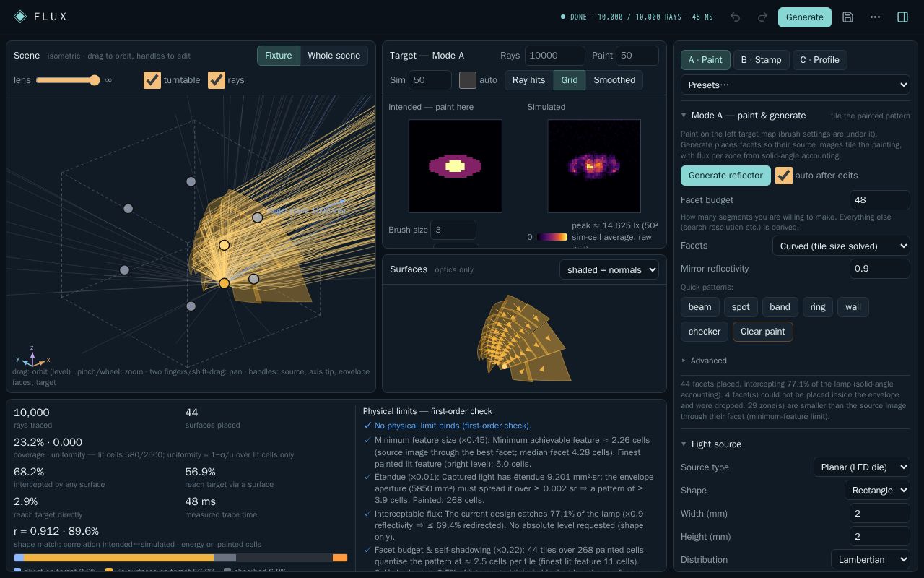Click the lens slider handle
The width and height of the screenshot is (924, 578).
click(95, 80)
